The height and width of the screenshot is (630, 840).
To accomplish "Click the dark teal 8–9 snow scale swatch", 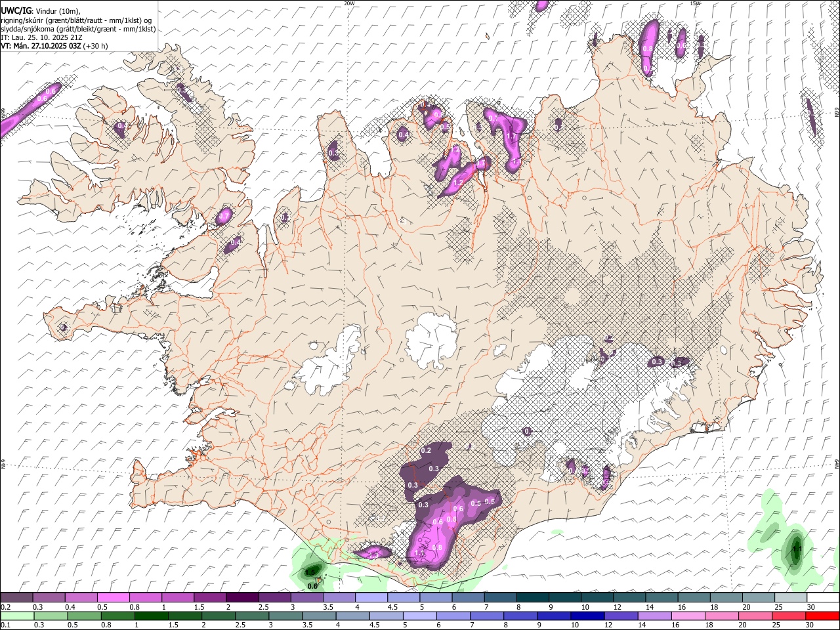I will tap(532, 598).
